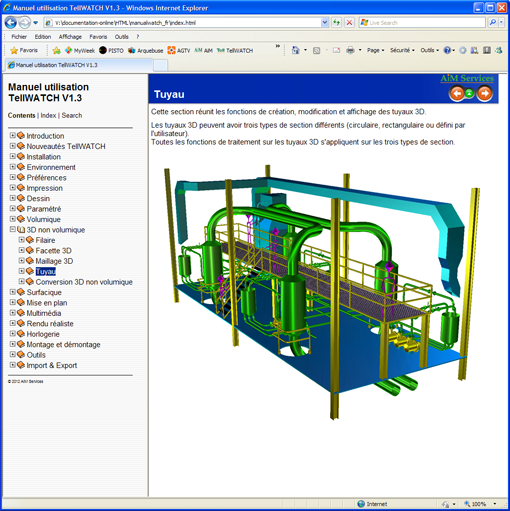510x511 pixels.
Task: Open the Sécurité command dropdown
Action: point(402,50)
